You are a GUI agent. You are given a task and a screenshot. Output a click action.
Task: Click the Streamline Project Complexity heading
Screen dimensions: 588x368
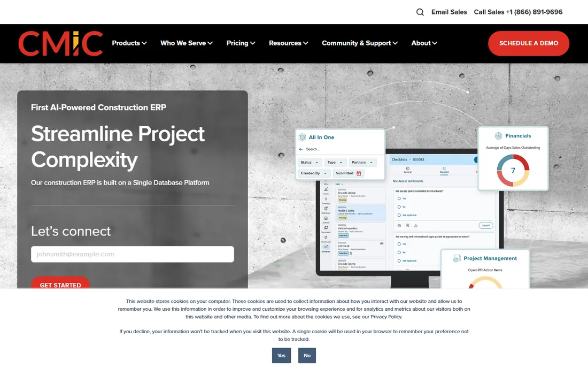pyautogui.click(x=118, y=147)
